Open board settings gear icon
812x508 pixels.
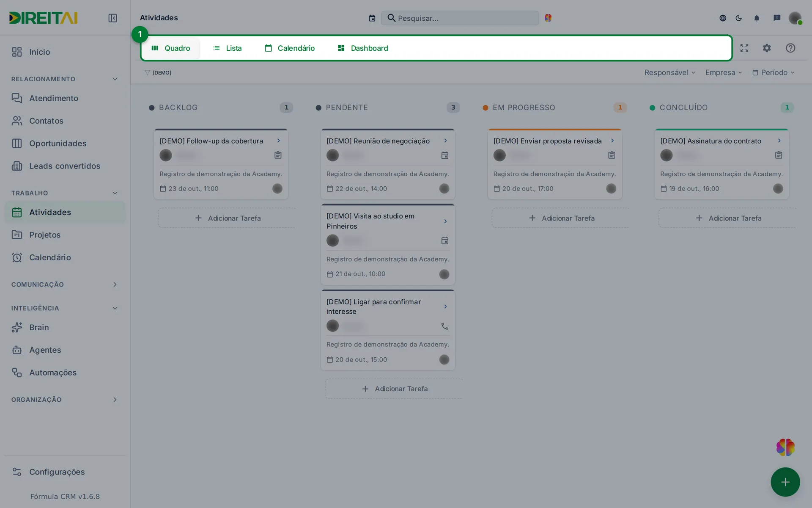(x=767, y=48)
